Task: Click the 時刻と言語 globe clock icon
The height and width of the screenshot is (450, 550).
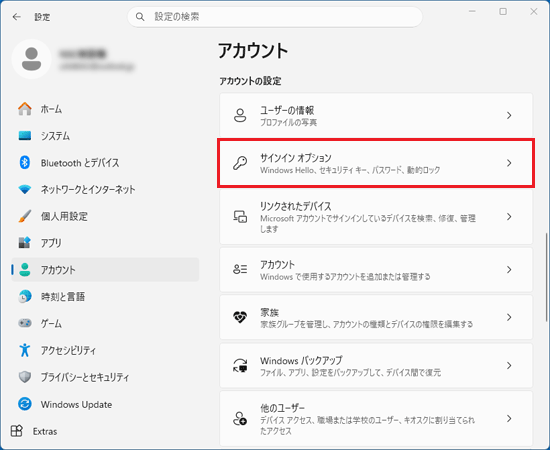Action: [x=25, y=296]
